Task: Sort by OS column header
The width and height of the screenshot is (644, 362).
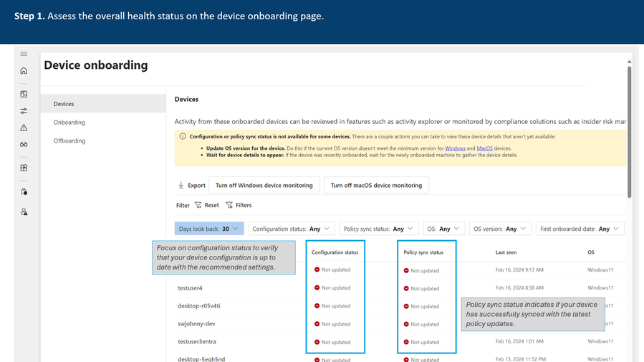Action: point(590,252)
